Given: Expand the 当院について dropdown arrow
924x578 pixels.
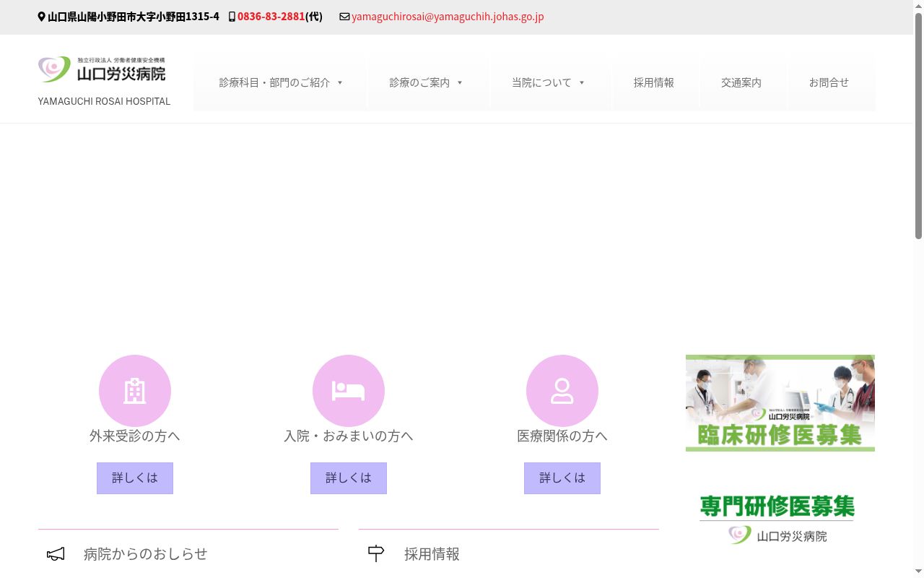Looking at the screenshot, I should click(x=582, y=83).
